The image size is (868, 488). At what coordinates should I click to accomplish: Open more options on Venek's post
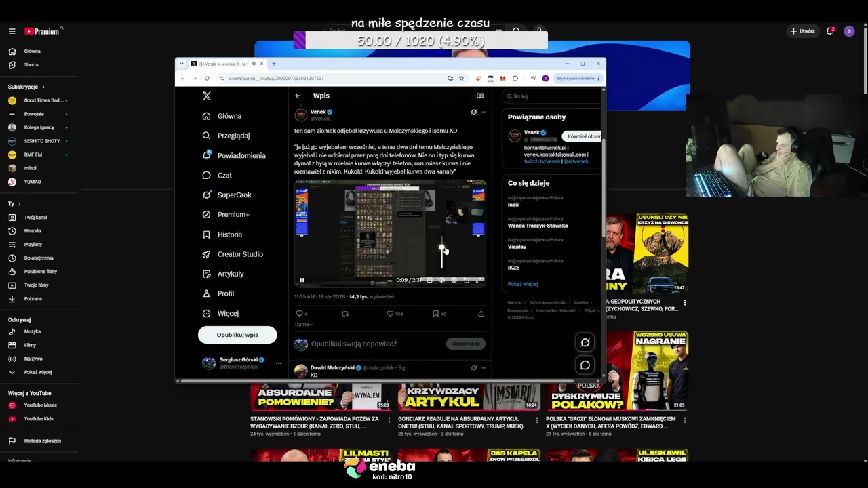483,112
